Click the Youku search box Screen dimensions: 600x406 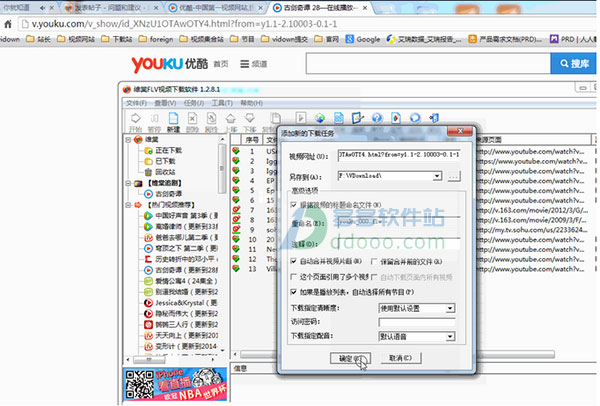pos(428,64)
